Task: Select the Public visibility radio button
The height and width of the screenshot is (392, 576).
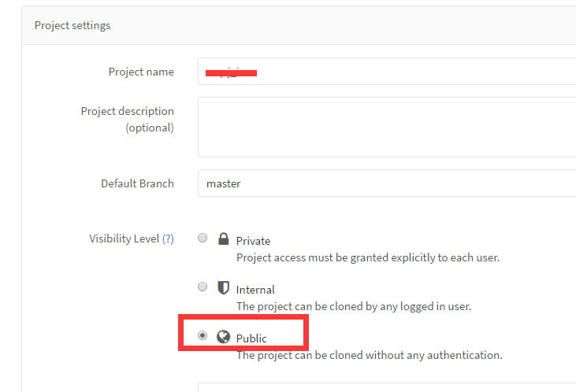Action: coord(203,335)
